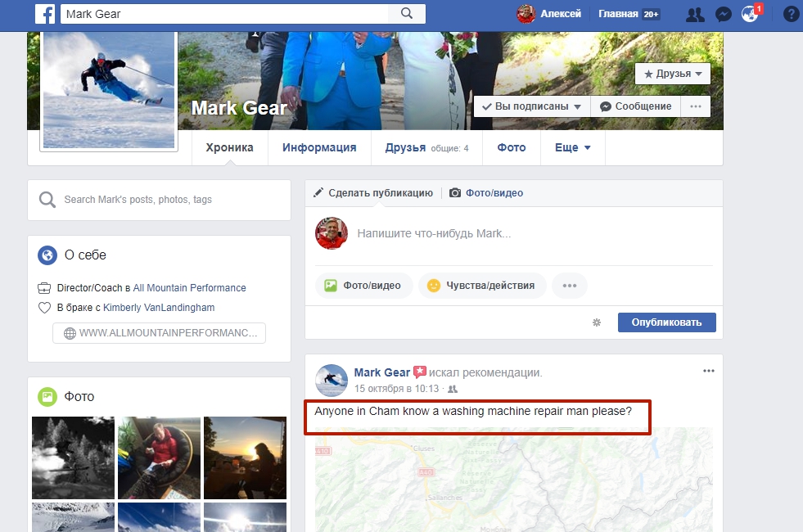Click the three-dots button beside Чувства/действия
Image resolution: width=803 pixels, height=532 pixels.
click(x=570, y=286)
